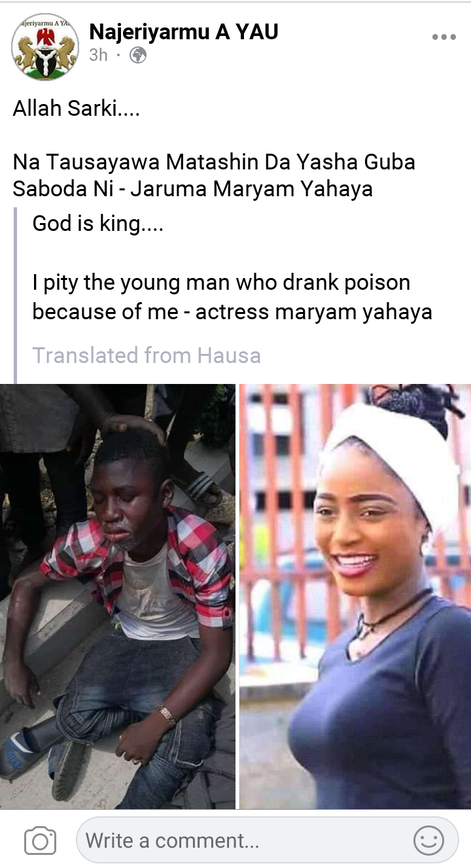Tap the camera icon to attach photo

tap(40, 841)
